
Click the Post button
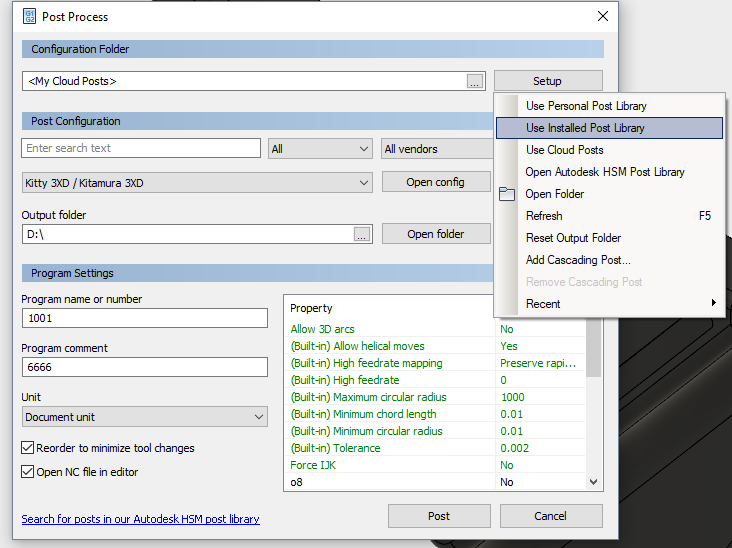[439, 516]
